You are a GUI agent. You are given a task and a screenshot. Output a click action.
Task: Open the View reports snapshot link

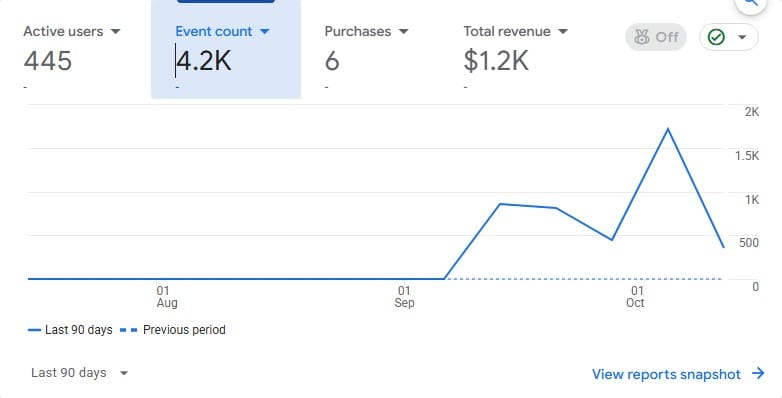coord(666,374)
